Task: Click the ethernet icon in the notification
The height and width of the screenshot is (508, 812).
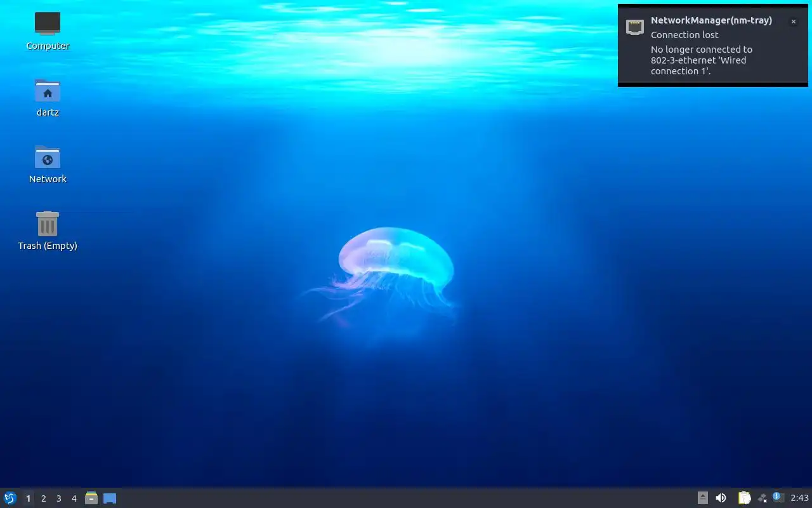Action: pyautogui.click(x=635, y=27)
